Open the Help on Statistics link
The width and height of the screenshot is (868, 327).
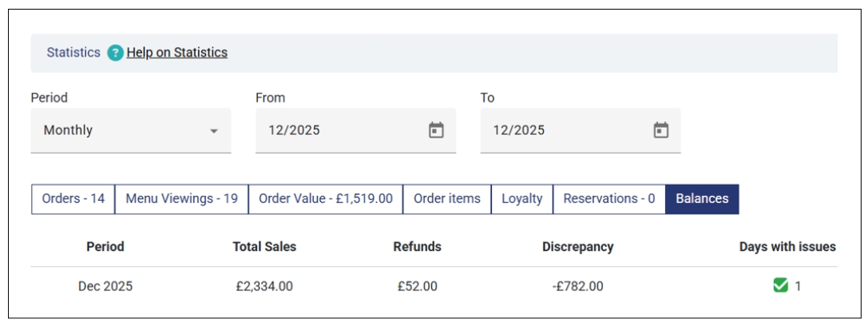tap(176, 53)
